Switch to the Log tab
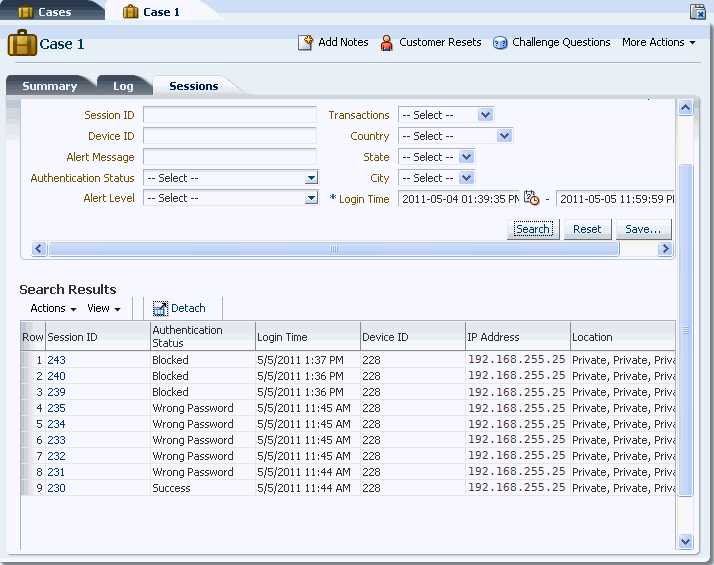Viewport: 714px width, 565px height. [123, 86]
